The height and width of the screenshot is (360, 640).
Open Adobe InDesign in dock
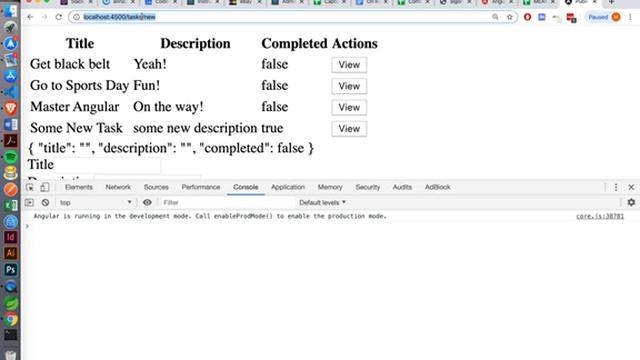point(11,237)
